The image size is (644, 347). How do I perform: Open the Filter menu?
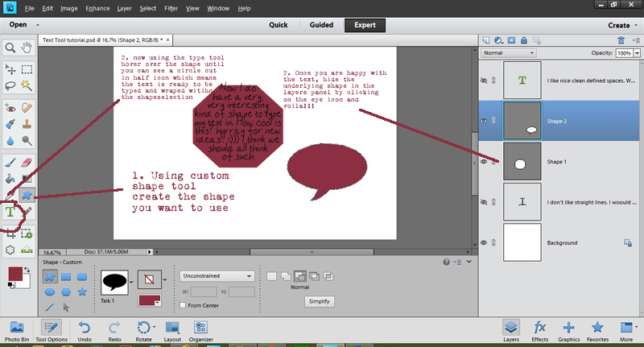pyautogui.click(x=171, y=8)
